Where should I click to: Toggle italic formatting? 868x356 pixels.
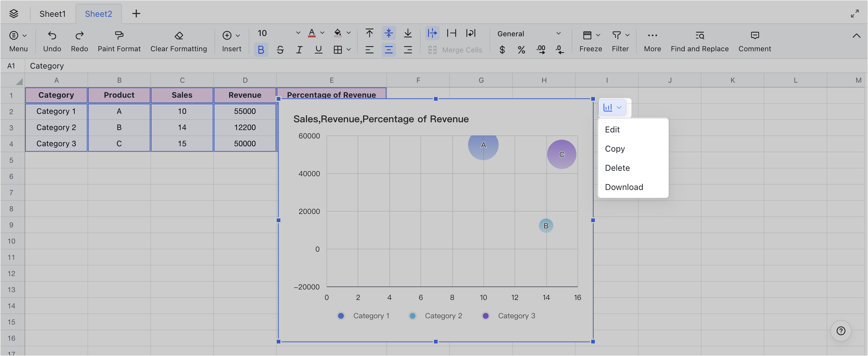299,49
